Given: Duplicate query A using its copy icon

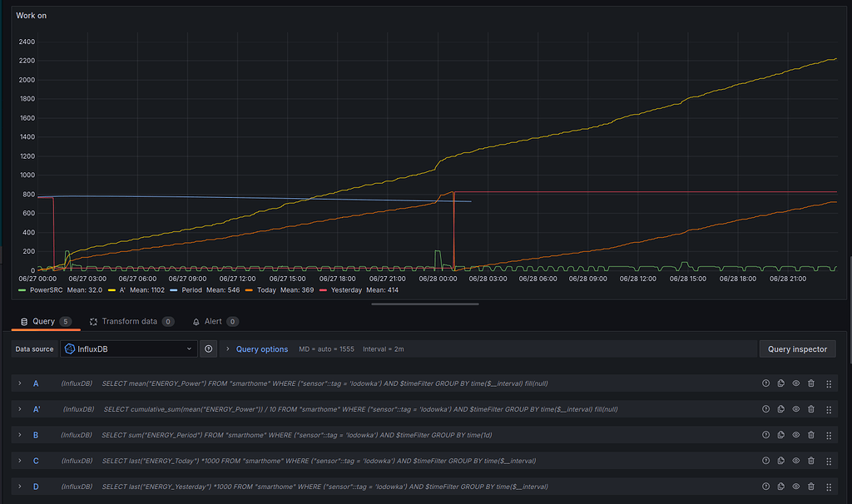Looking at the screenshot, I should tap(780, 383).
